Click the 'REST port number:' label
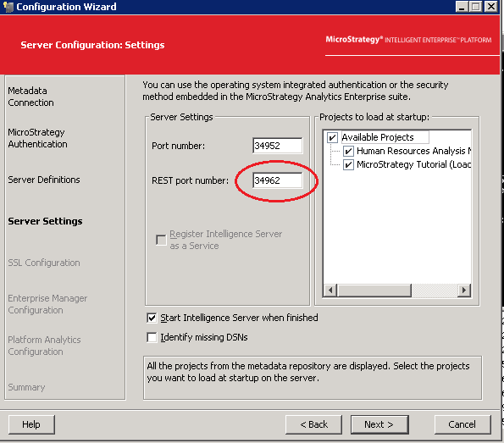This screenshot has height=443, width=504. point(190,180)
